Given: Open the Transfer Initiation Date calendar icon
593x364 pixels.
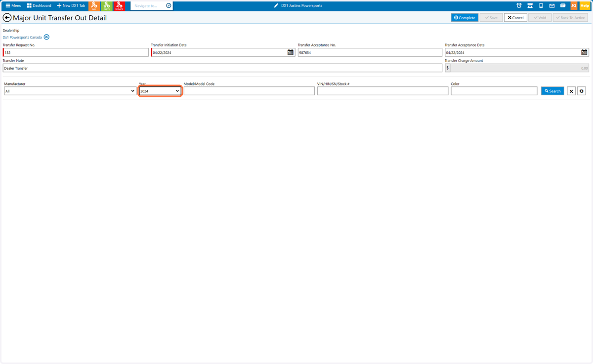Looking at the screenshot, I should [291, 52].
